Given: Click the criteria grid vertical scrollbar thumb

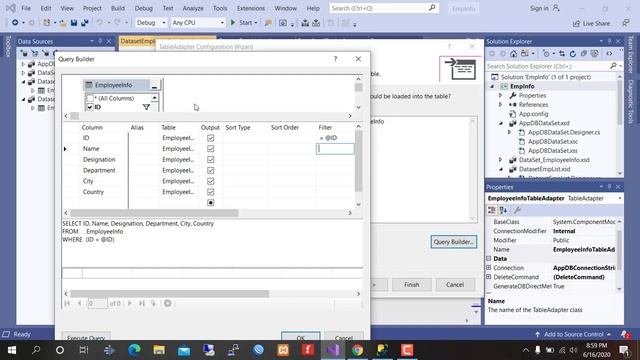Looking at the screenshot, I should point(358,161).
